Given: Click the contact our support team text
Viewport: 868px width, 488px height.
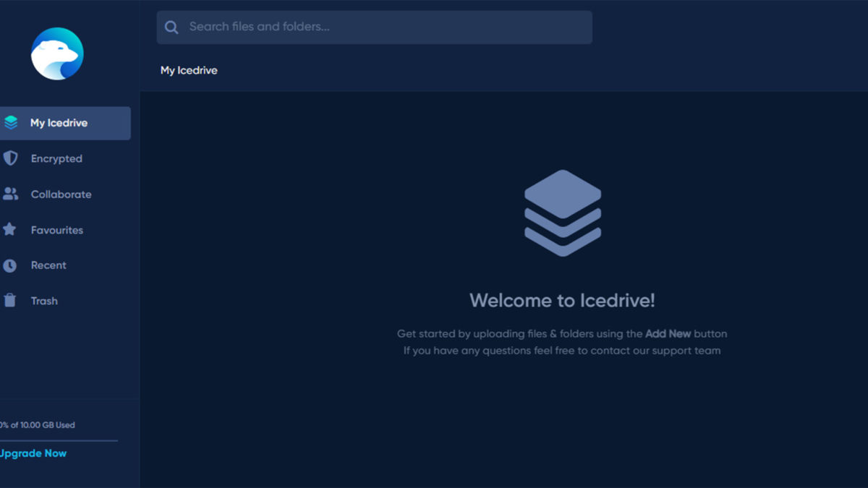Looking at the screenshot, I should click(x=655, y=351).
